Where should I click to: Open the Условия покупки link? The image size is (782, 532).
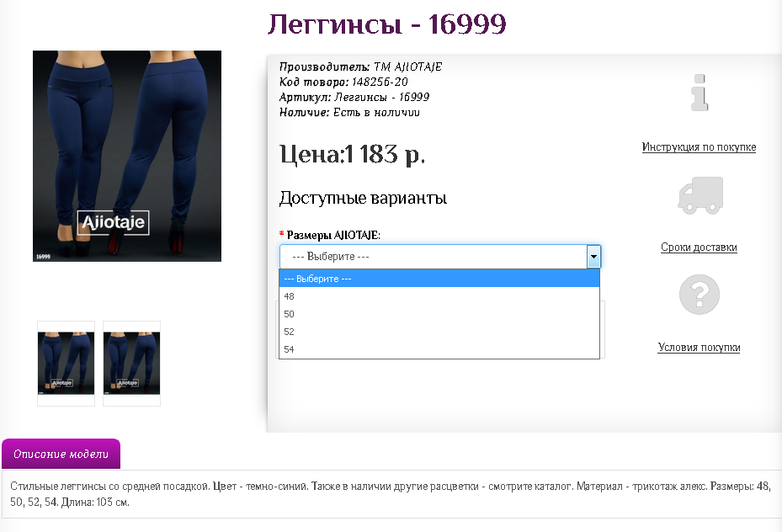[699, 347]
